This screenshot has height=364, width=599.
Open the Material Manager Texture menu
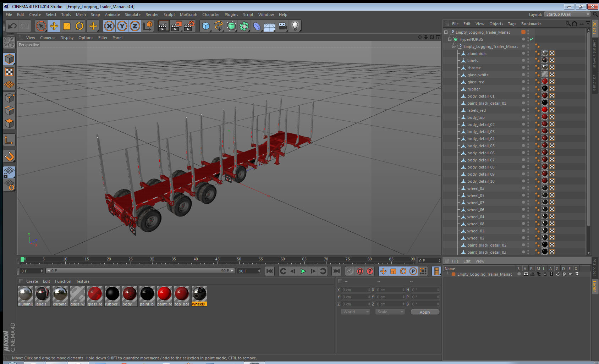point(83,281)
